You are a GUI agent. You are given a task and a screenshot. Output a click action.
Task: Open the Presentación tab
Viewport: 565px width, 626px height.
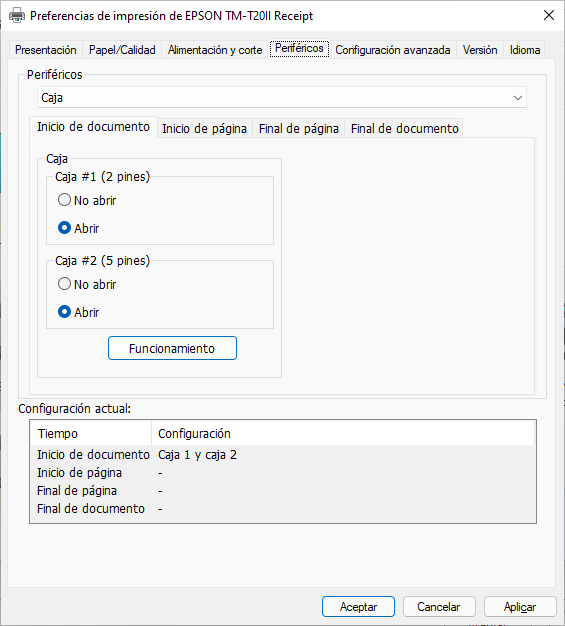click(x=46, y=50)
